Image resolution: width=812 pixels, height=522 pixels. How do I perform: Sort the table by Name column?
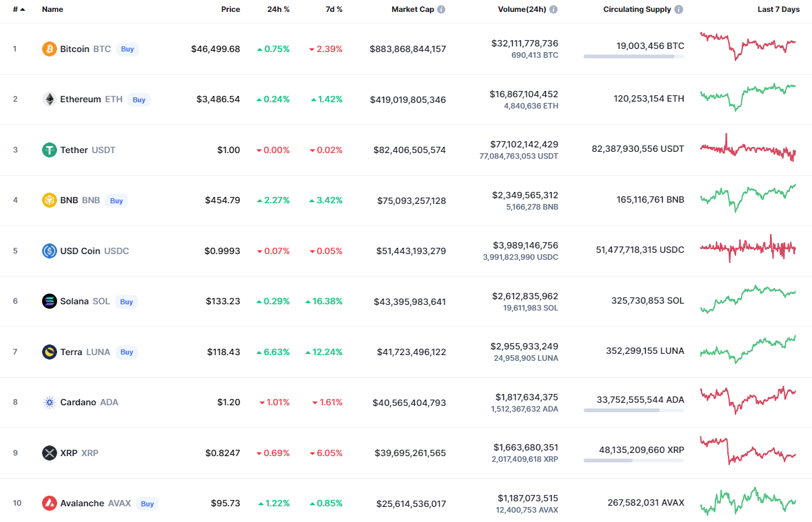(x=53, y=9)
